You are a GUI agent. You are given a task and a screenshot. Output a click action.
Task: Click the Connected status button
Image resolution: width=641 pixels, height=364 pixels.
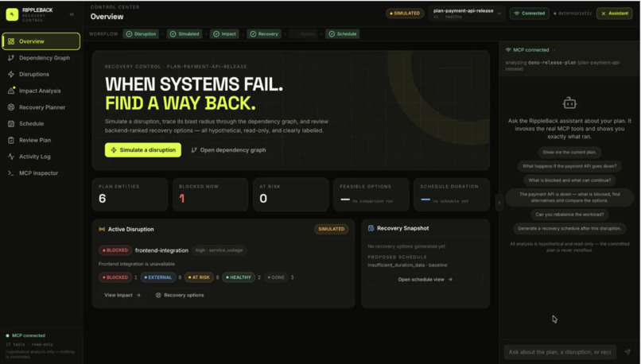(530, 14)
